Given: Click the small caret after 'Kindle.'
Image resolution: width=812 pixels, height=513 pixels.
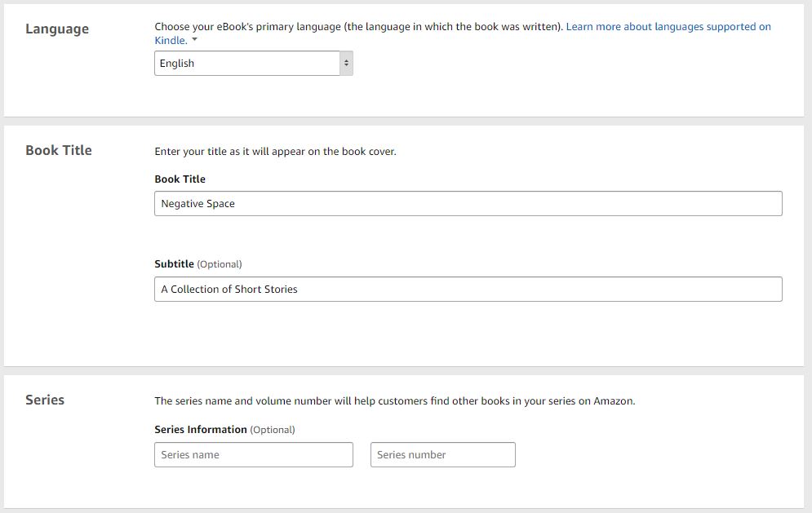Looking at the screenshot, I should coord(195,40).
